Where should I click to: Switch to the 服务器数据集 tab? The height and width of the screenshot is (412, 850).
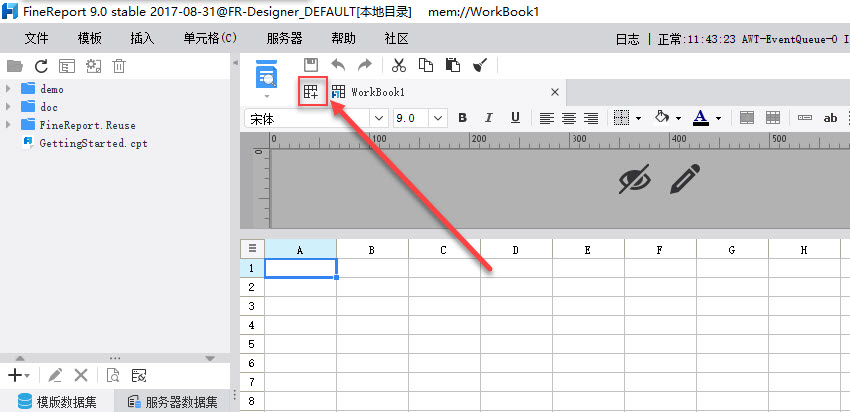click(x=172, y=402)
